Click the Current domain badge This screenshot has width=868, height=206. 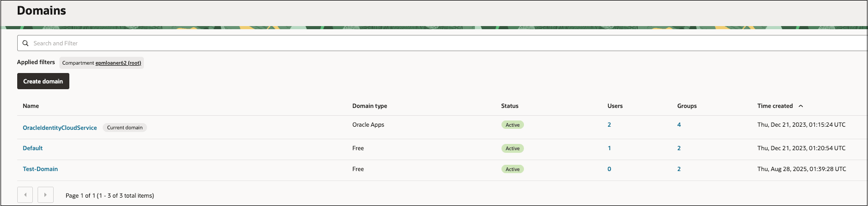125,127
